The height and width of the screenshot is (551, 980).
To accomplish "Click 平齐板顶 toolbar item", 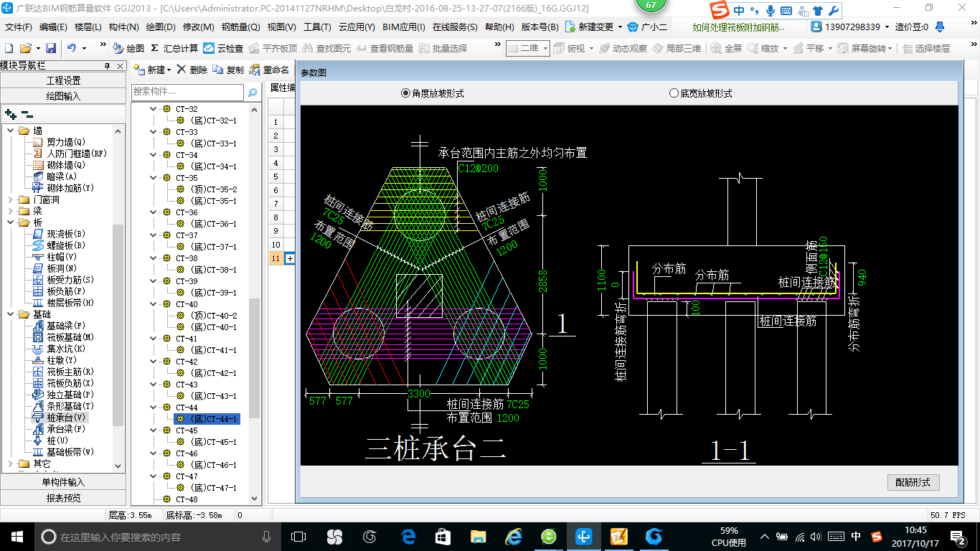I will point(273,48).
